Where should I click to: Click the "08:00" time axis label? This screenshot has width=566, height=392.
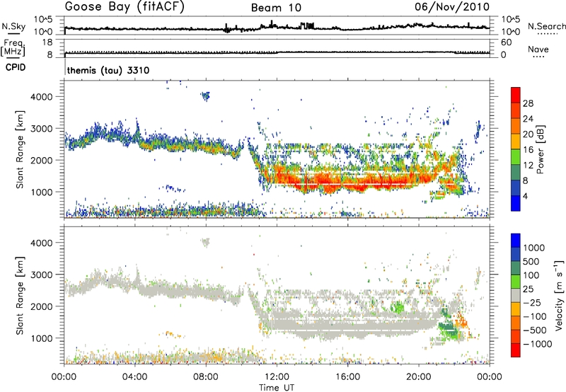tap(206, 377)
